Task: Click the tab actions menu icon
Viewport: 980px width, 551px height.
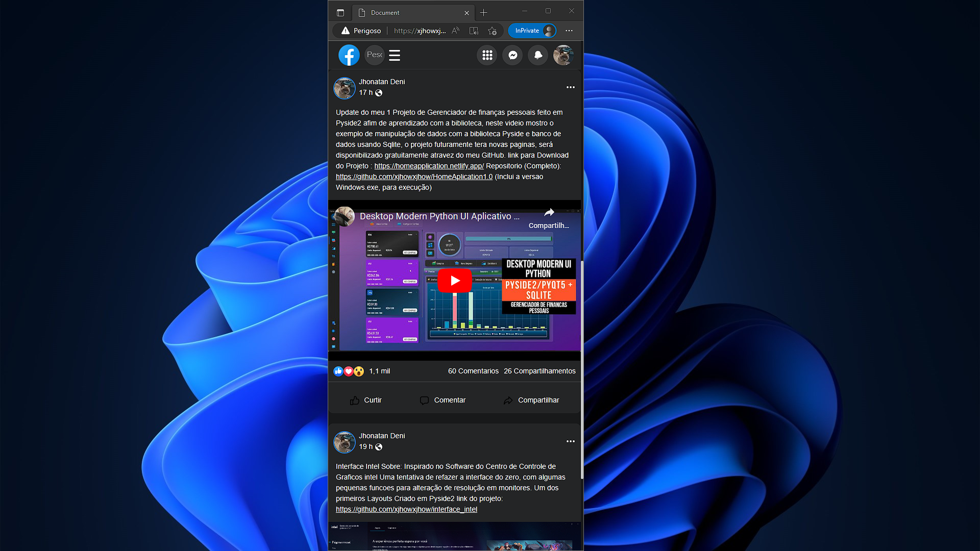Action: [x=340, y=13]
